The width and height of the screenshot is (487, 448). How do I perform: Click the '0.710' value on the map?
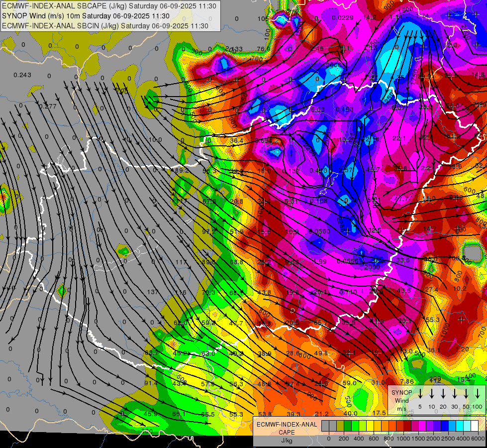click(348, 292)
